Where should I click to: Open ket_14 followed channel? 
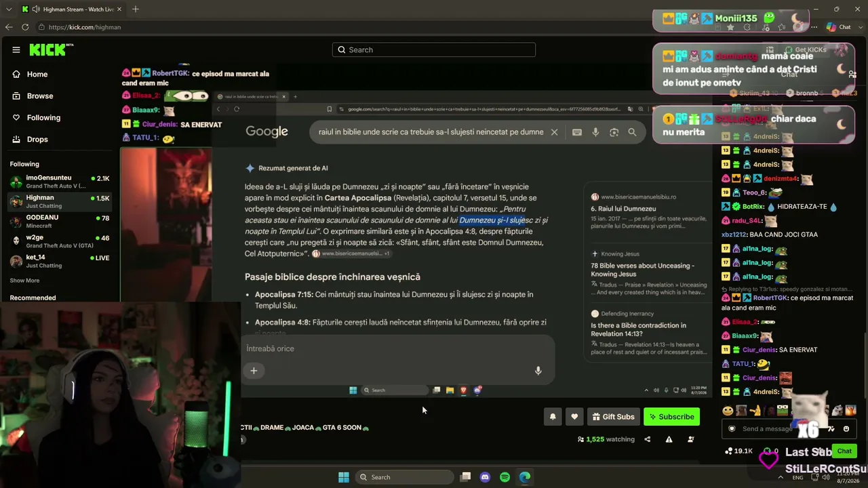coord(60,261)
